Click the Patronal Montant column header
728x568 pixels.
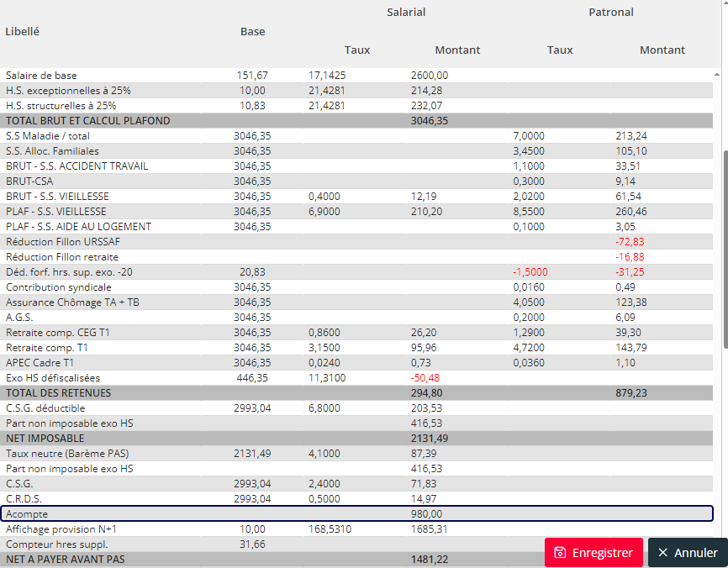662,50
